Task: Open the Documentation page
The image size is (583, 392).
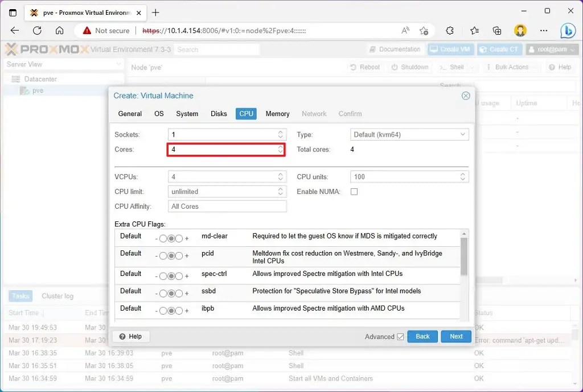Action: point(395,49)
